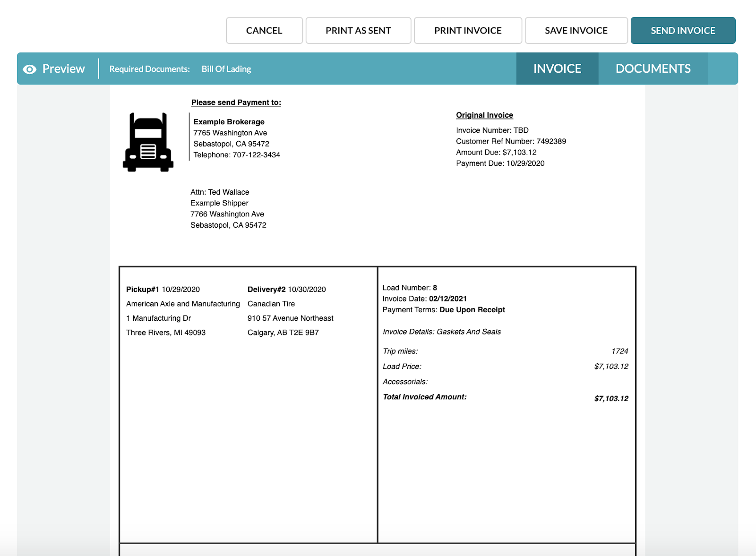The image size is (756, 556).
Task: Click PRINT INVOICE
Action: tap(467, 30)
